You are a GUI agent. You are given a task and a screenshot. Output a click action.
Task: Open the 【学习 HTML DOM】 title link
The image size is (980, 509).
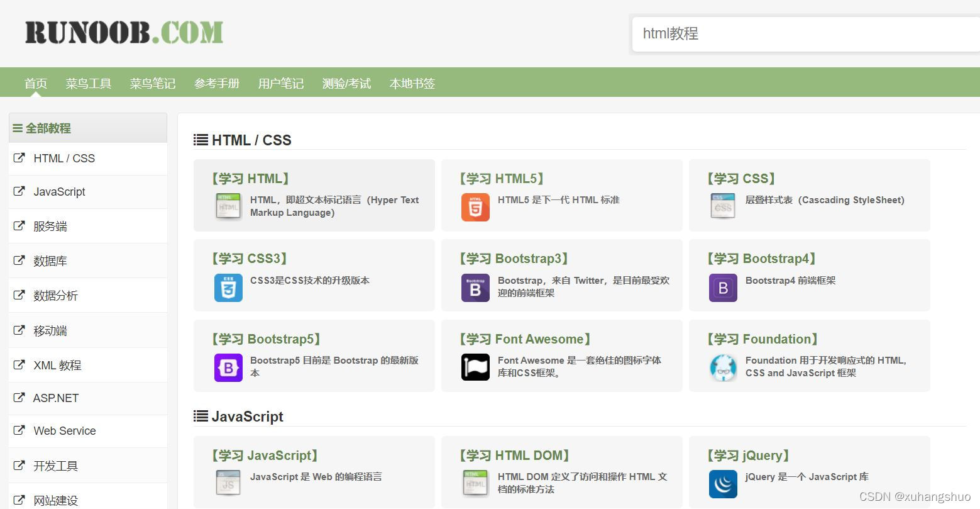(x=514, y=456)
